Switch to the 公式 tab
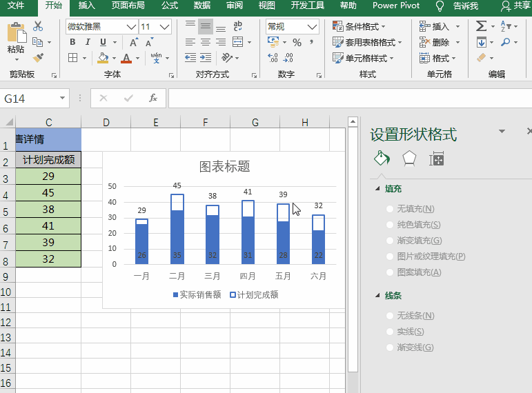The image size is (532, 393). click(x=170, y=6)
